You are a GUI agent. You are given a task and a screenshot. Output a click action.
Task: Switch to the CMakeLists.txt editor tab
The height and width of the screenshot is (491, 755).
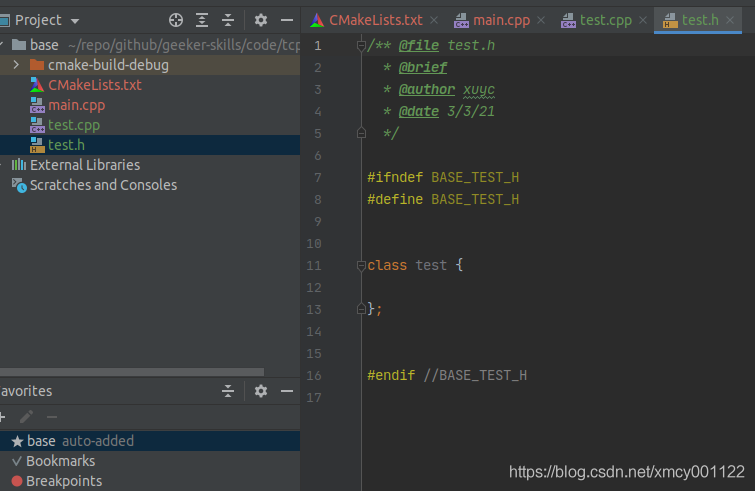(x=375, y=20)
